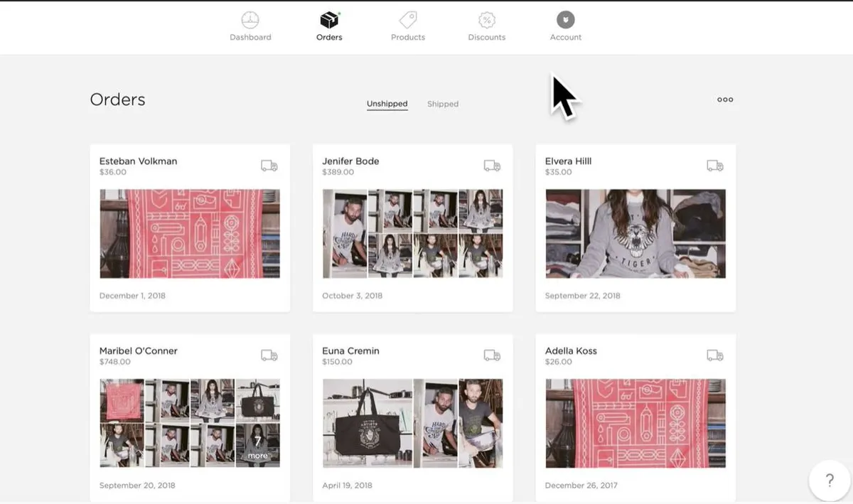Image resolution: width=853 pixels, height=504 pixels.
Task: Click shipping truck icon on Adella Koss order
Action: [715, 355]
